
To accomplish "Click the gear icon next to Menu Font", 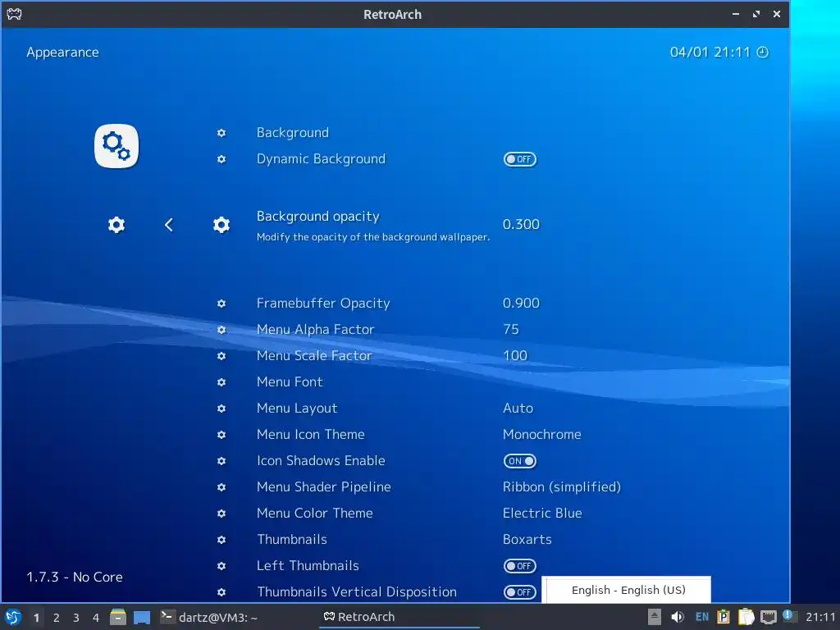I will (221, 382).
